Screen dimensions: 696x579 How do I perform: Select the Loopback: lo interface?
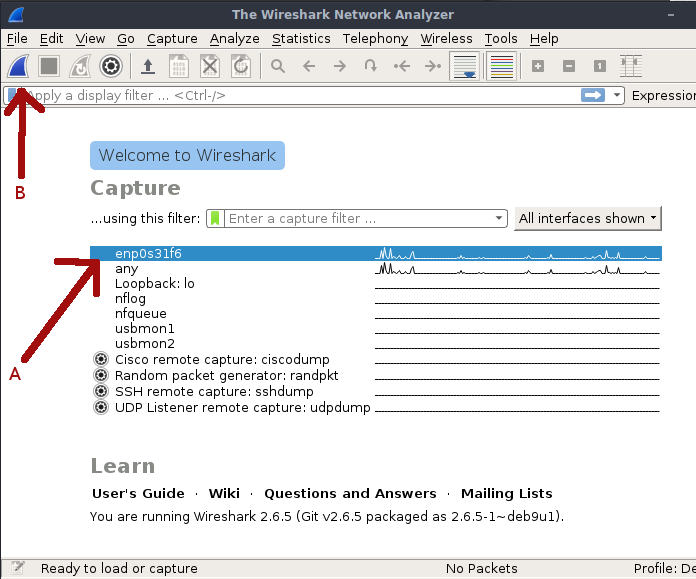point(376,283)
